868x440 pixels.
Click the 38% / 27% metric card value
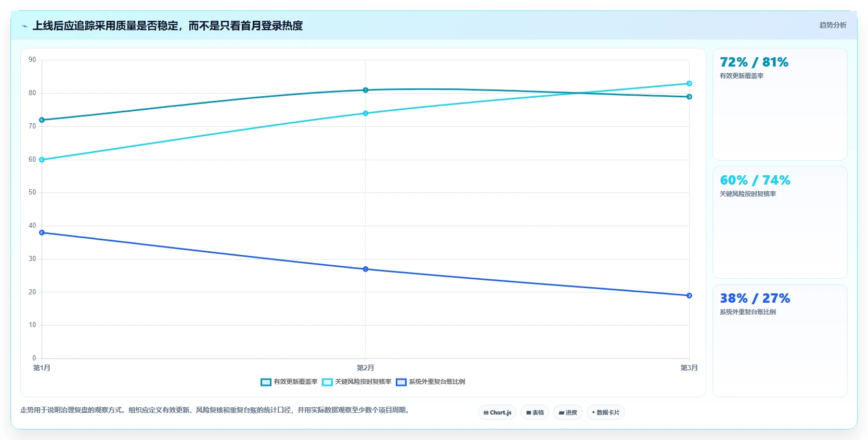tap(755, 299)
